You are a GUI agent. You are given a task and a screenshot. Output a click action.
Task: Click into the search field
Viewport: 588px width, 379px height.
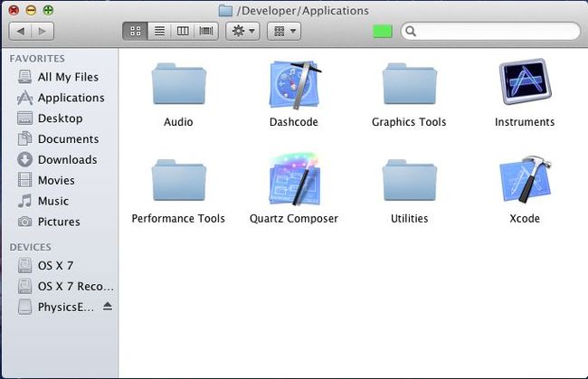tap(490, 31)
